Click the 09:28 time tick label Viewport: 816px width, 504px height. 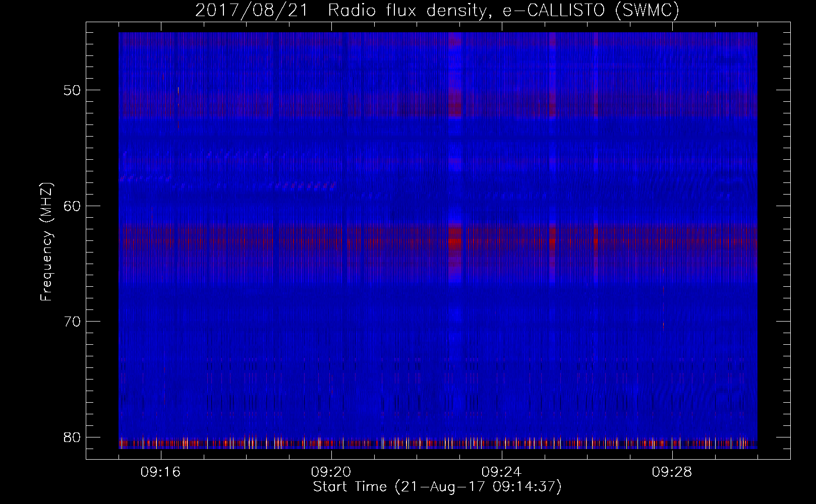point(672,472)
